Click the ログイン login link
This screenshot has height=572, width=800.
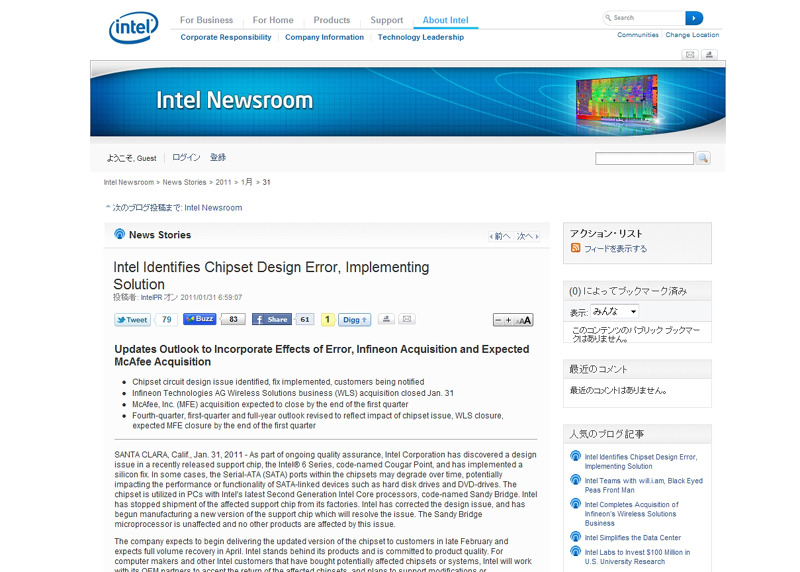tap(186, 158)
